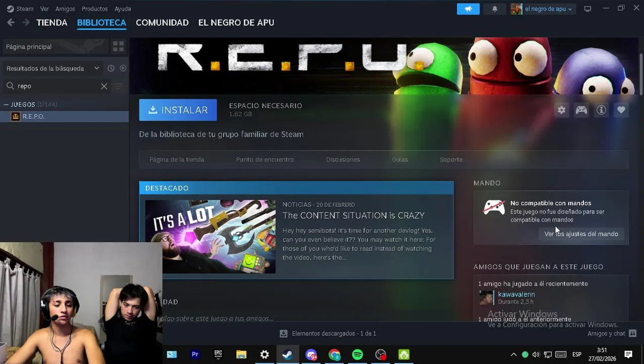This screenshot has height=364, width=644.
Task: Click the R.E.P.O. game icon in list
Action: (16, 116)
